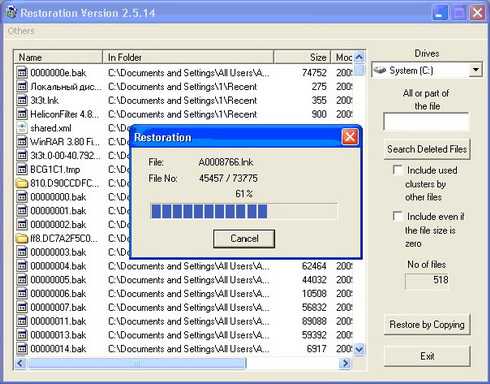The width and height of the screenshot is (490, 384).
Task: Cancel the restoration scan
Action: click(244, 238)
